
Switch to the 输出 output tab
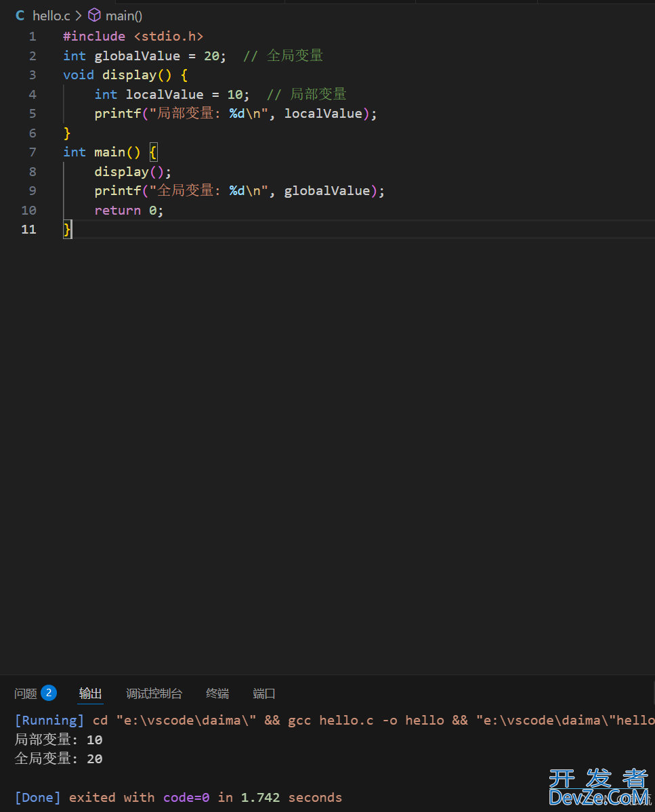(x=90, y=693)
